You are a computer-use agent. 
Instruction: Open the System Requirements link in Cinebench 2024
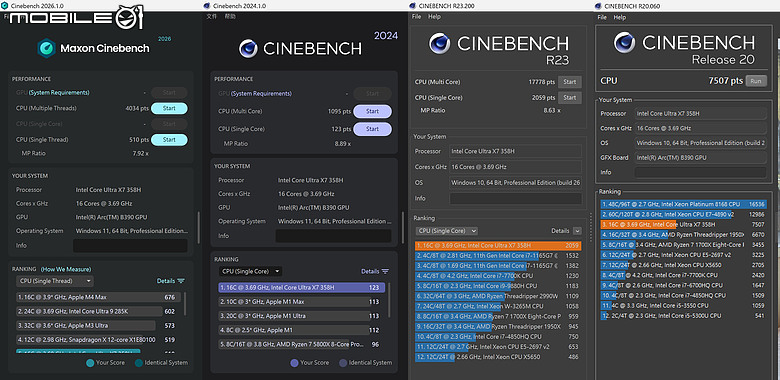(x=261, y=94)
